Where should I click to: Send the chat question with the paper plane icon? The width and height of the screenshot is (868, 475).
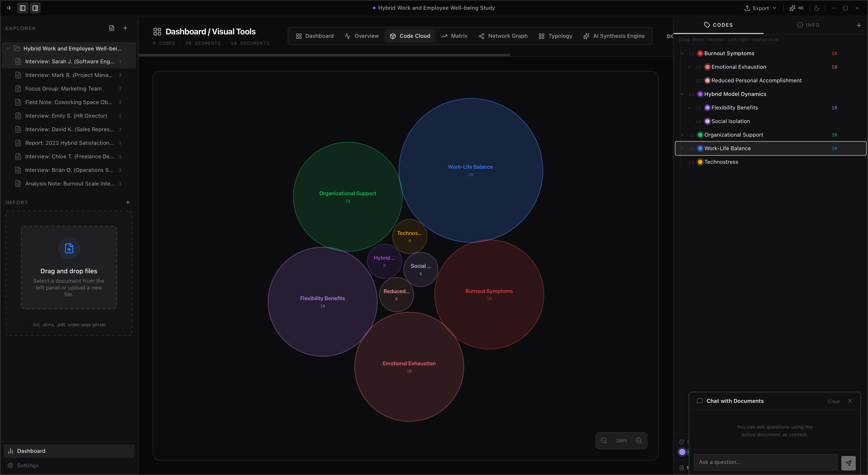click(849, 463)
